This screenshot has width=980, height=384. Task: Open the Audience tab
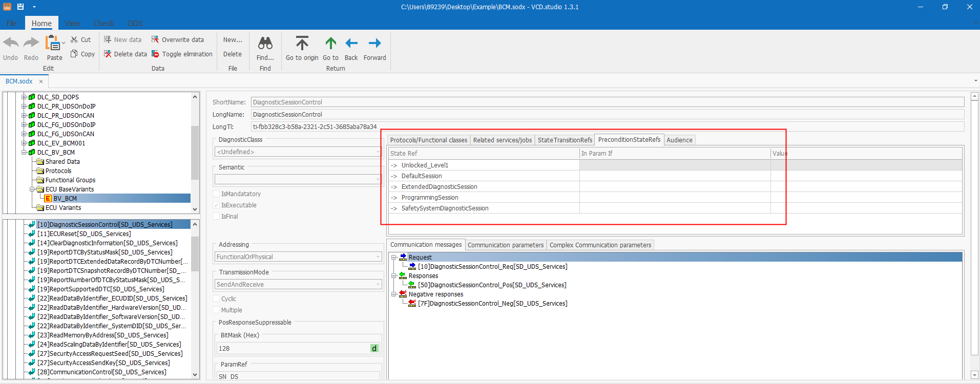pyautogui.click(x=679, y=140)
